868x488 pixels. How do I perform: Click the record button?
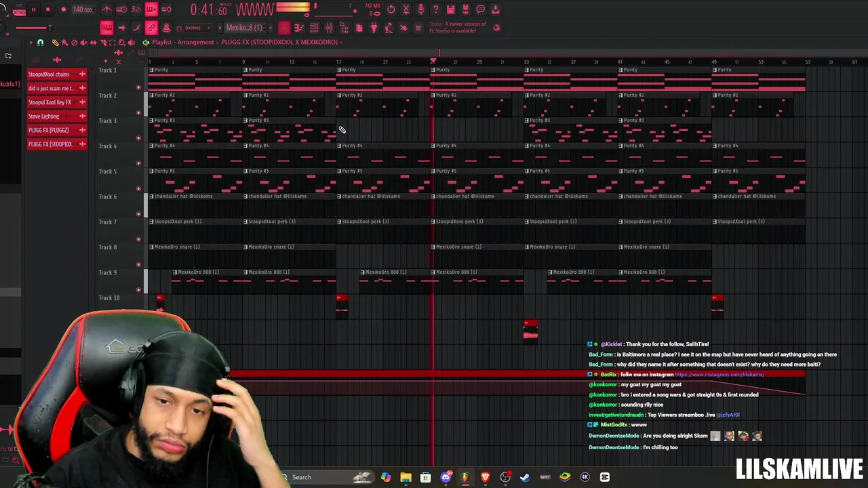tap(64, 9)
